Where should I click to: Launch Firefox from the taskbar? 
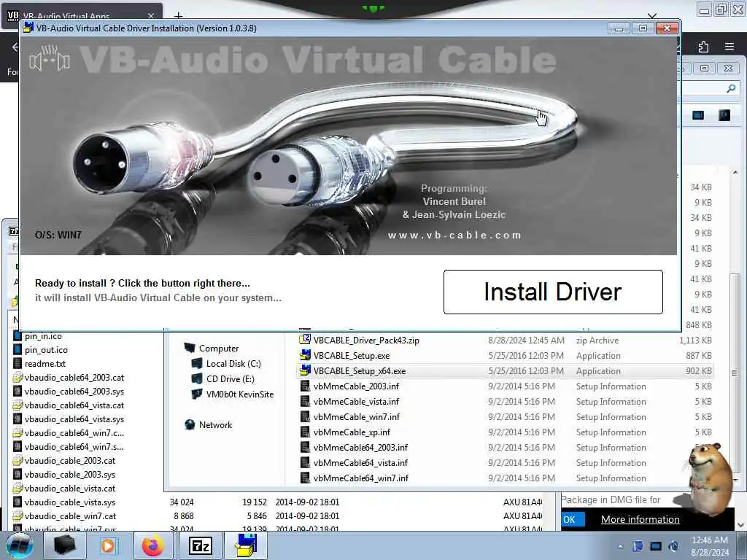tap(152, 545)
